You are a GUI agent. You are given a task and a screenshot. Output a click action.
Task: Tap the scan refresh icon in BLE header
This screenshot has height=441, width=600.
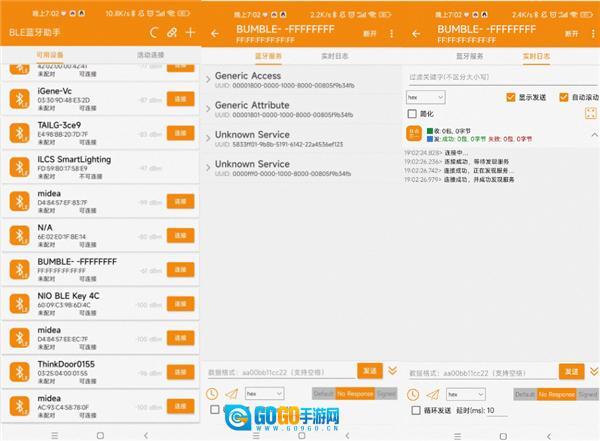[x=153, y=33]
